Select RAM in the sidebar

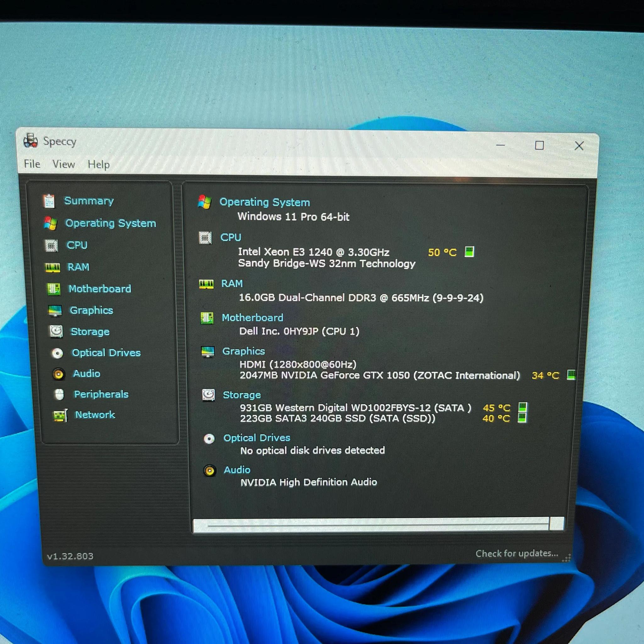pos(78,267)
